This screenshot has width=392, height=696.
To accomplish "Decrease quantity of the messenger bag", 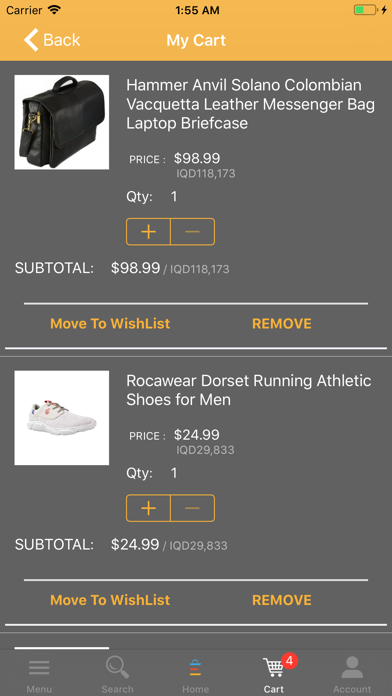I will click(193, 232).
